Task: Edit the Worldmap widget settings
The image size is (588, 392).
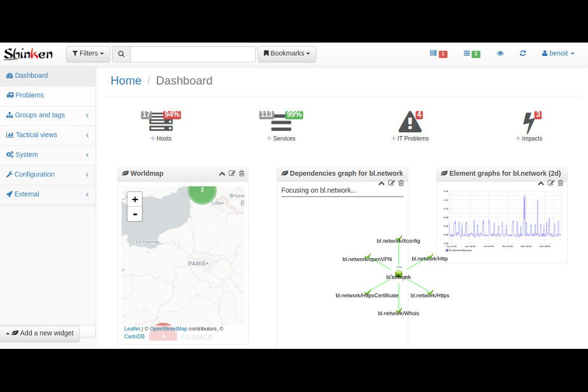Action: [x=232, y=174]
